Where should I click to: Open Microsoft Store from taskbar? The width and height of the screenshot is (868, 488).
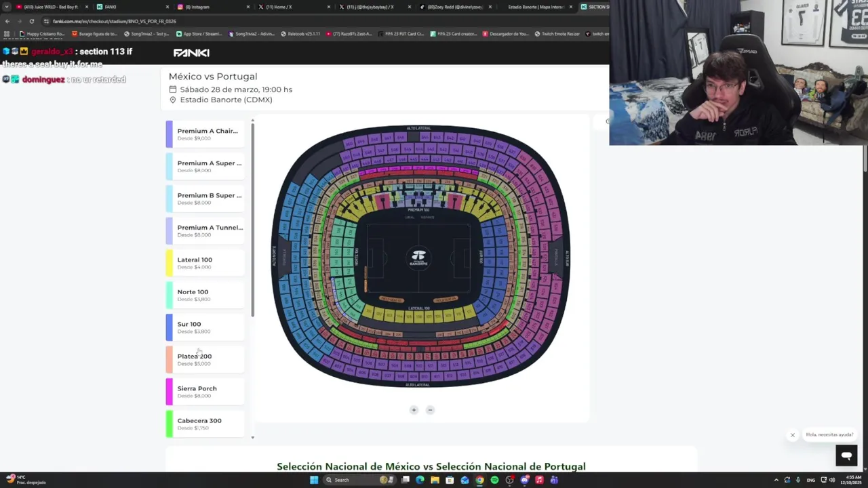[x=450, y=480]
